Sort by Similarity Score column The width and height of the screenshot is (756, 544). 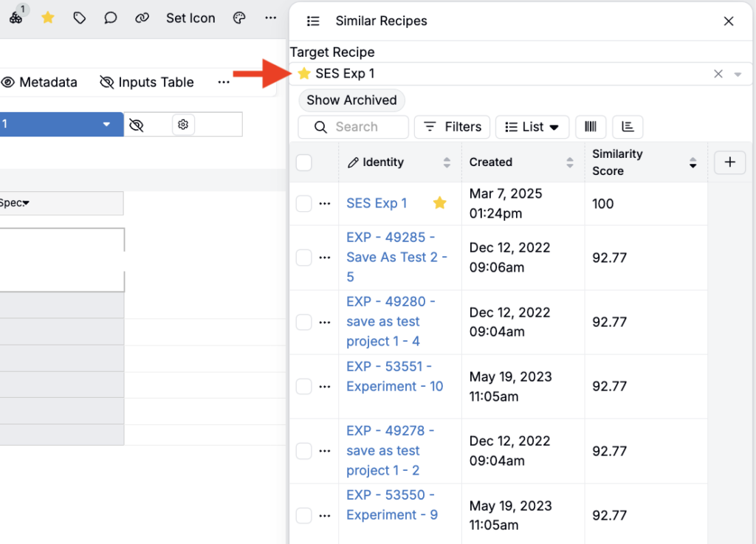[693, 162]
